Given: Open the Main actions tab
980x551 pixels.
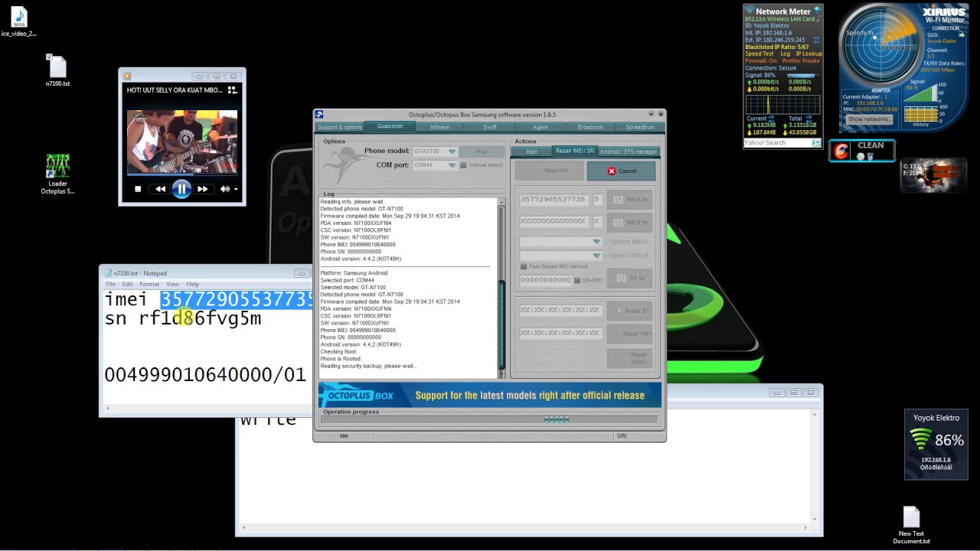Looking at the screenshot, I should [531, 152].
